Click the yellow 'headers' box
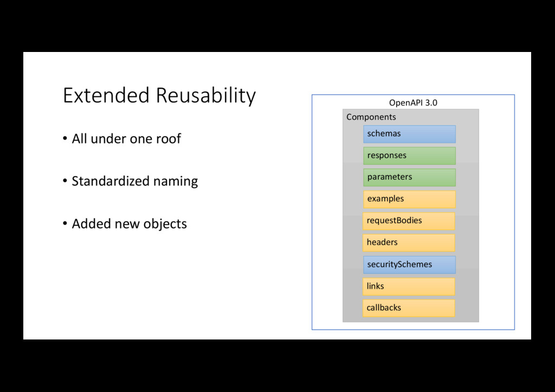 coord(409,243)
